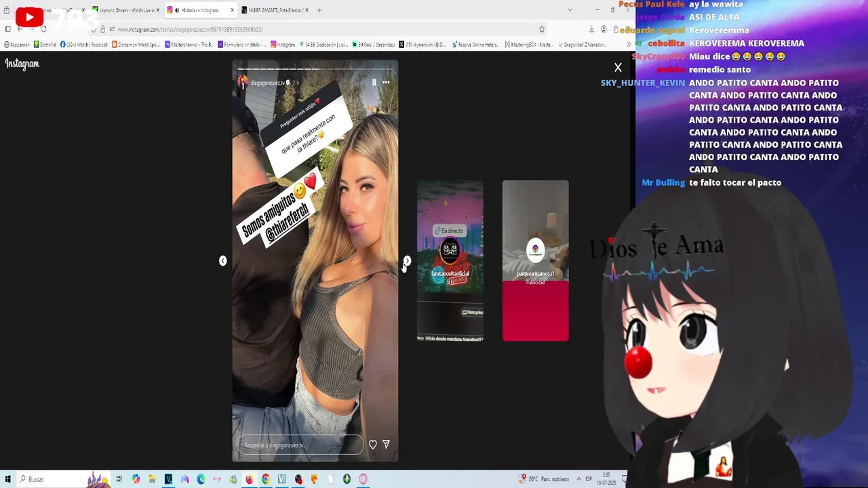
Task: Show more bookmarks with the chevron
Action: 629,45
